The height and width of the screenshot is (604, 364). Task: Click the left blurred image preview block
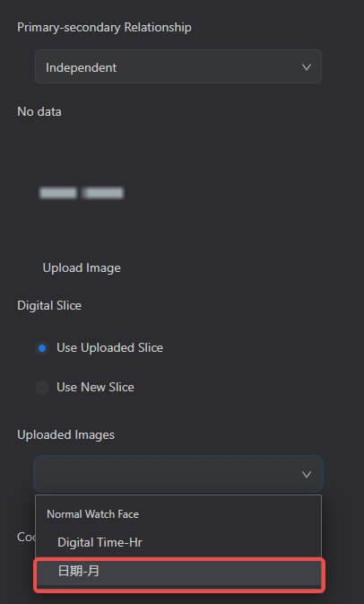(58, 193)
